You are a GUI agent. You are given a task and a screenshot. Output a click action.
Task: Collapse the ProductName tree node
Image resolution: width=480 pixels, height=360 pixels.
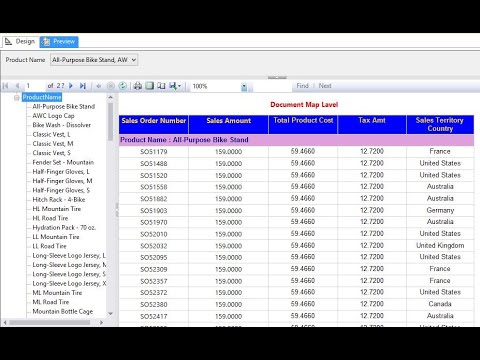tap(16, 98)
